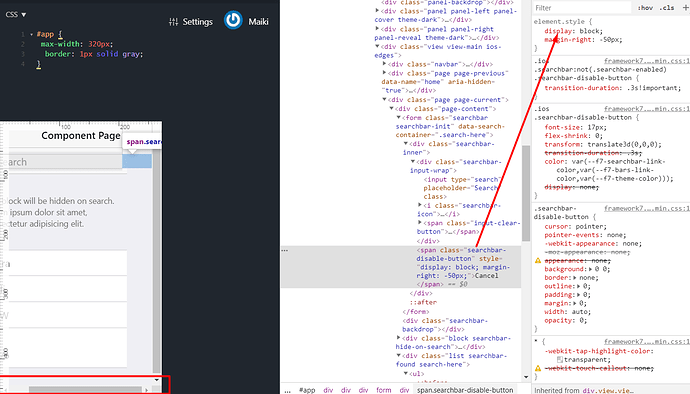Open the first framework7 css source link
The width and height of the screenshot is (690, 394).
(x=646, y=61)
